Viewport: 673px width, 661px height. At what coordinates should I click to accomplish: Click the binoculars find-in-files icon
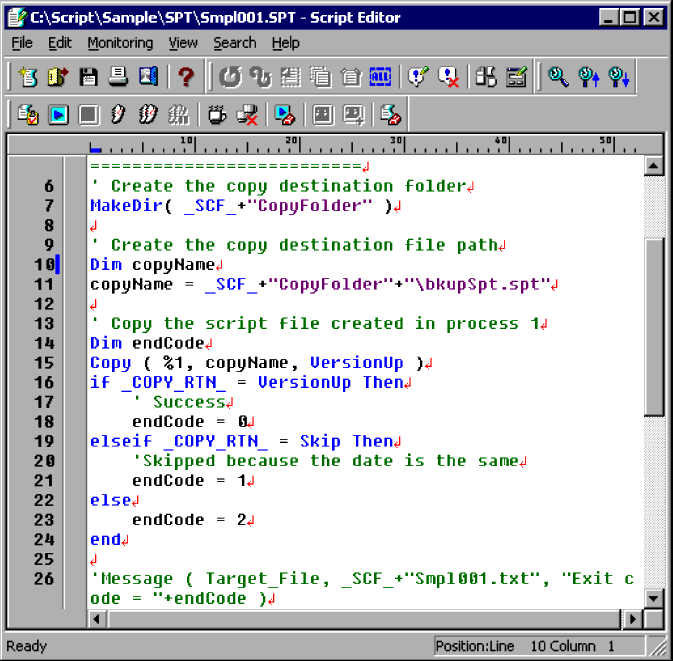point(486,77)
